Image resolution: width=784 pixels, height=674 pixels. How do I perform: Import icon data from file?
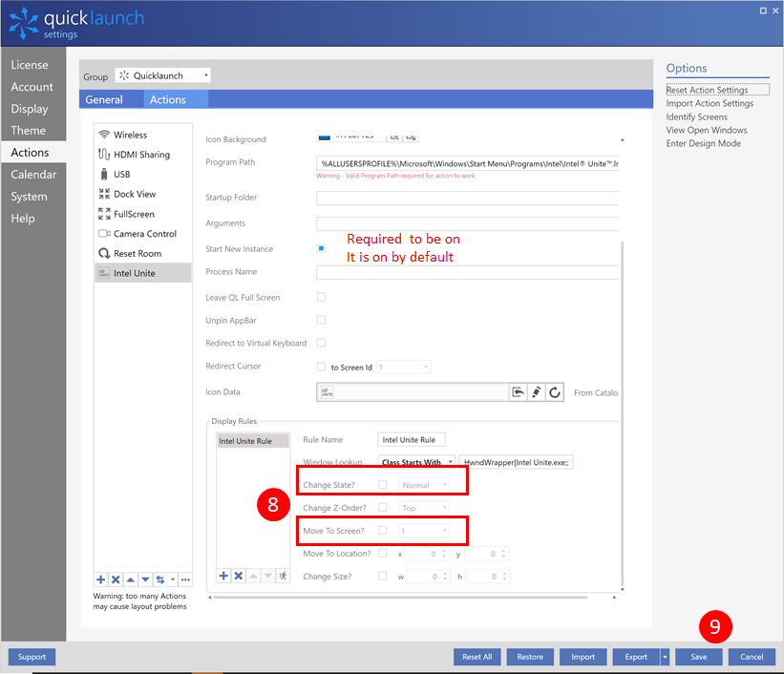(x=519, y=392)
